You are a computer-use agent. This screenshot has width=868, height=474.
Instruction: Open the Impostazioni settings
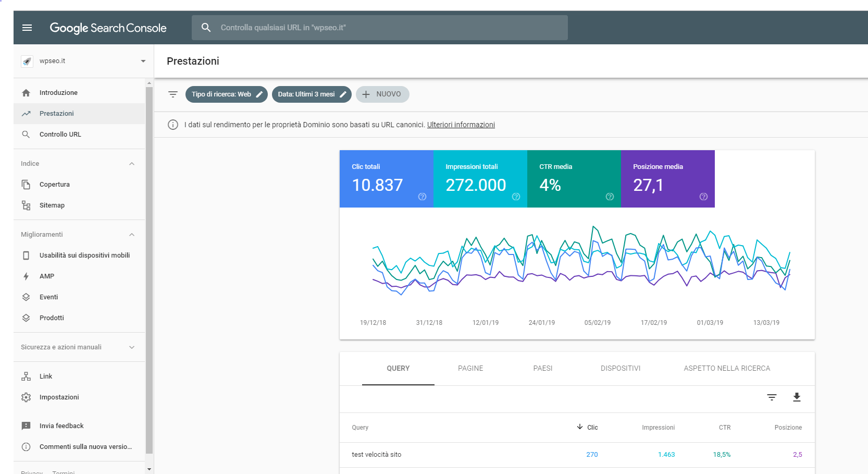[59, 397]
